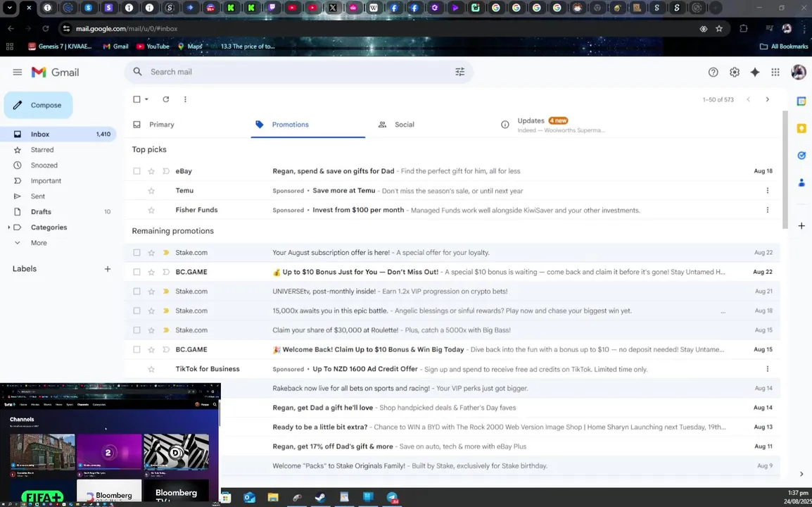
Task: Open the Drafts folder
Action: [58, 212]
